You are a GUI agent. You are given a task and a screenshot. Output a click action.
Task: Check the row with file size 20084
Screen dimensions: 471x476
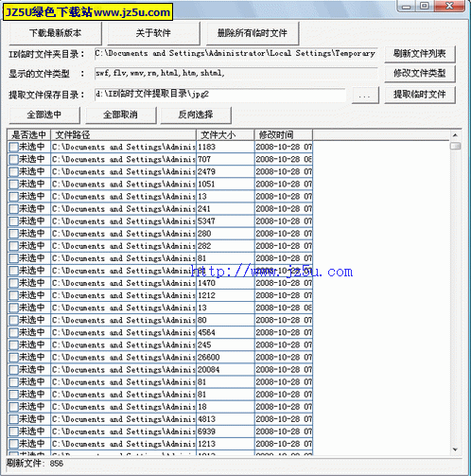[13, 369]
